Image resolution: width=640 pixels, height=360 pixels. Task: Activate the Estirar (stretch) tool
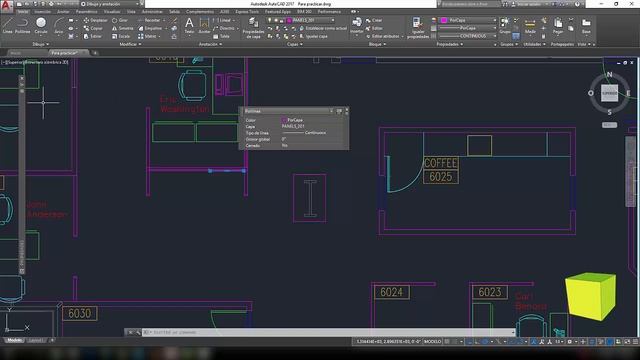pos(93,36)
